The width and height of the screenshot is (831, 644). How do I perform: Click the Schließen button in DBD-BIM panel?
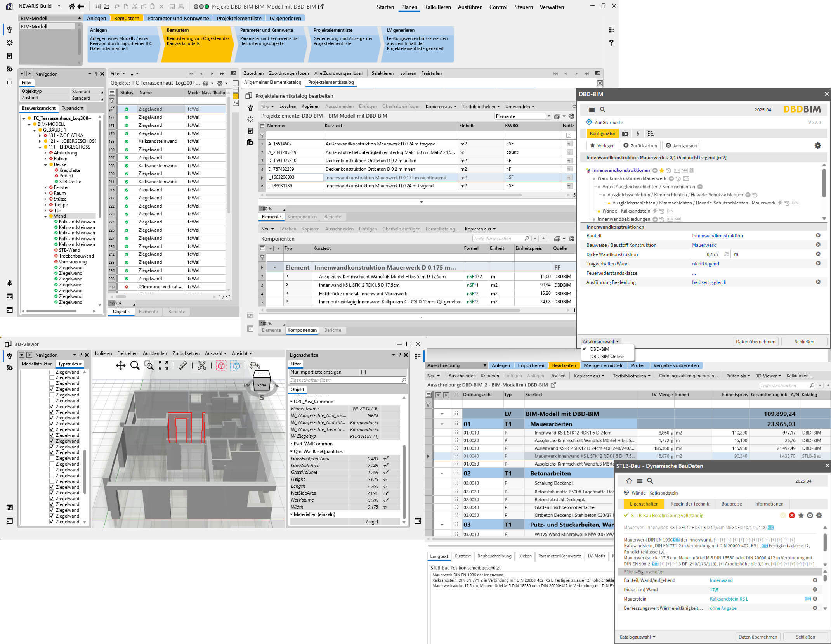[x=804, y=341]
